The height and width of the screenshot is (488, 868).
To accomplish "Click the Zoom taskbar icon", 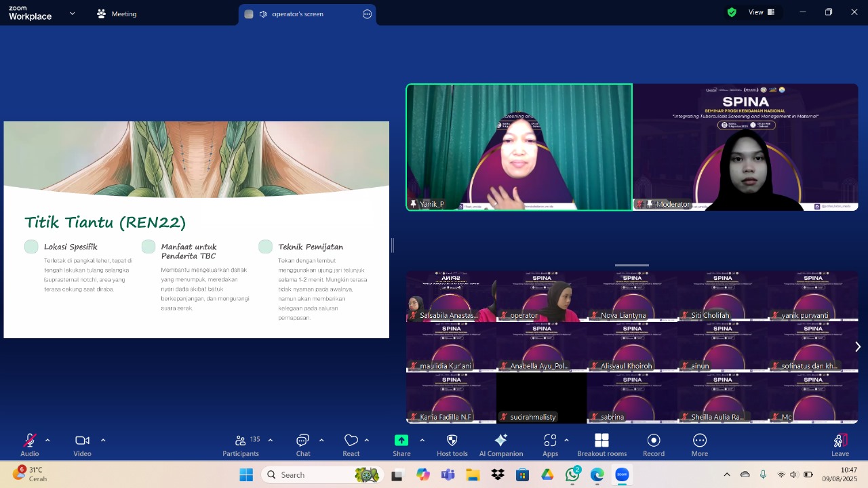I will tap(622, 474).
